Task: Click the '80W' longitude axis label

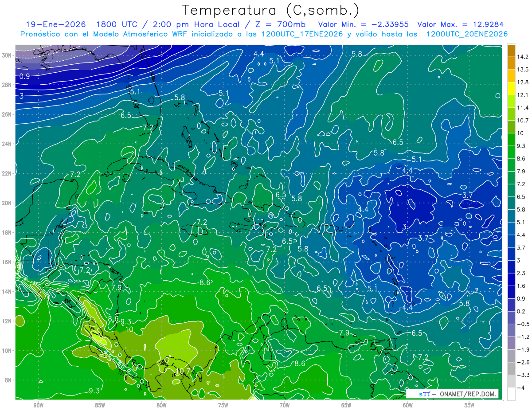Action: (161, 406)
